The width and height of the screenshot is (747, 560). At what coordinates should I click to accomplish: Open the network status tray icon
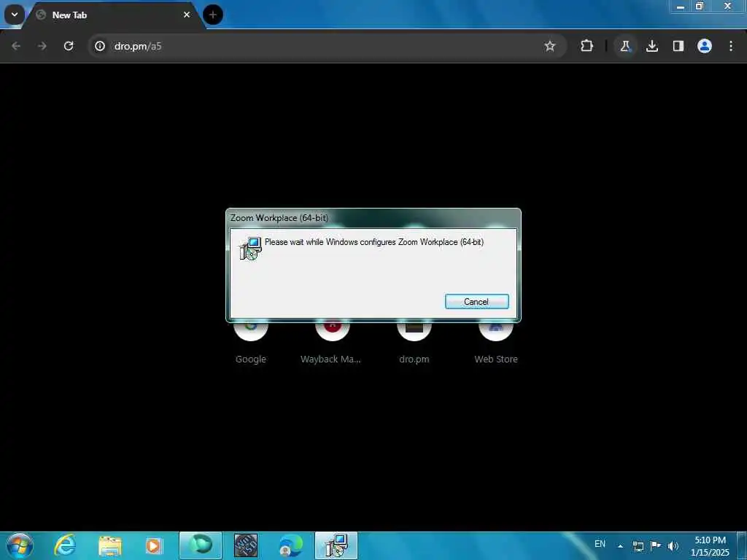point(638,545)
